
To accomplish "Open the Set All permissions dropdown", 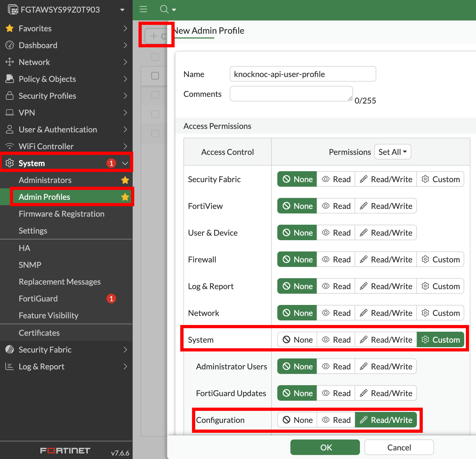I will click(393, 152).
